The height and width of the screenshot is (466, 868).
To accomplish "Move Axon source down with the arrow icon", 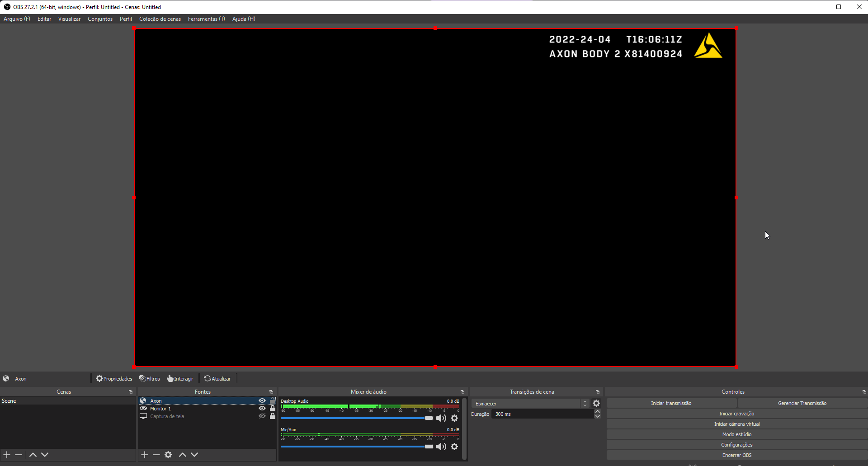I will tap(194, 455).
